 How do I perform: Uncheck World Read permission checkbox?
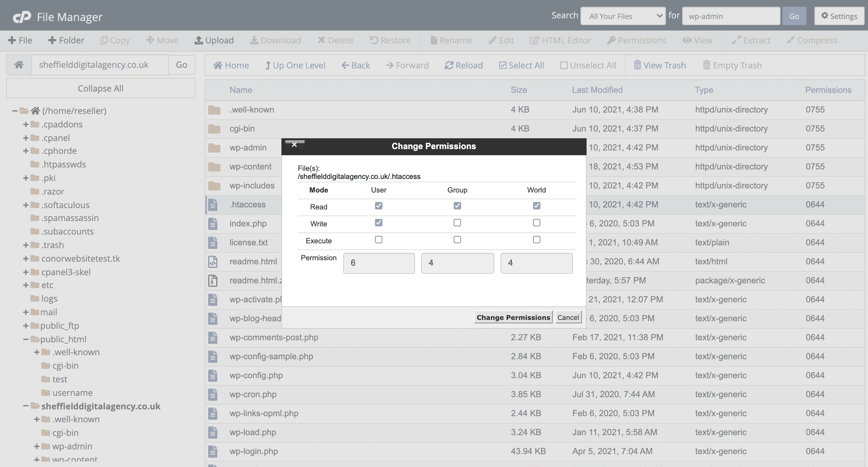tap(536, 206)
